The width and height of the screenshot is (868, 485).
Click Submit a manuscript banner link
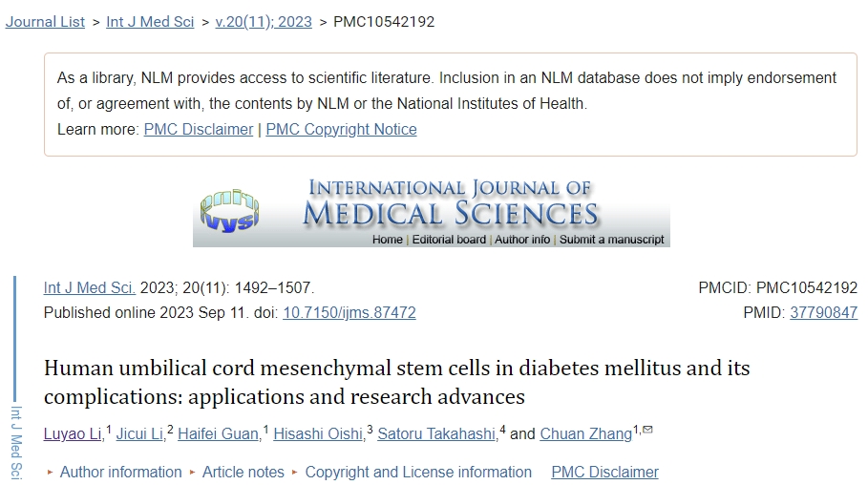click(x=611, y=240)
